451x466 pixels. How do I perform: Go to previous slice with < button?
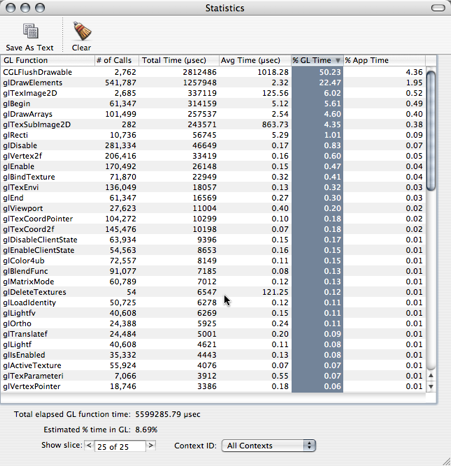(89, 445)
